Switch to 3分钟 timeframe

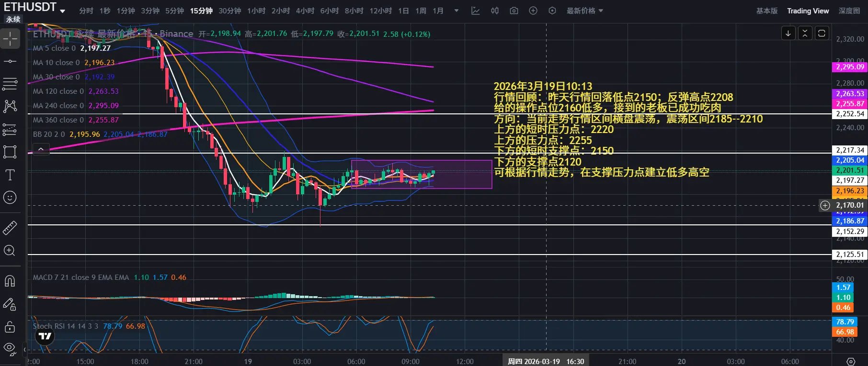[150, 11]
